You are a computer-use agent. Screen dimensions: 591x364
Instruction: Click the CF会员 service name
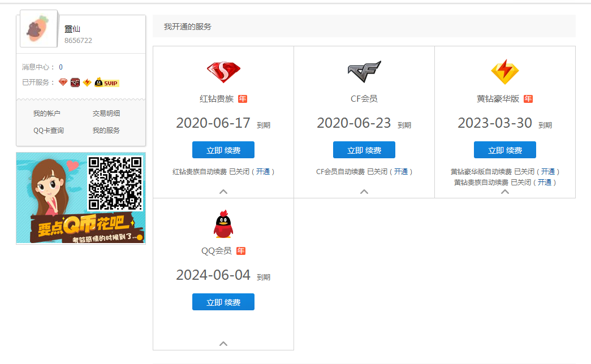pyautogui.click(x=364, y=99)
